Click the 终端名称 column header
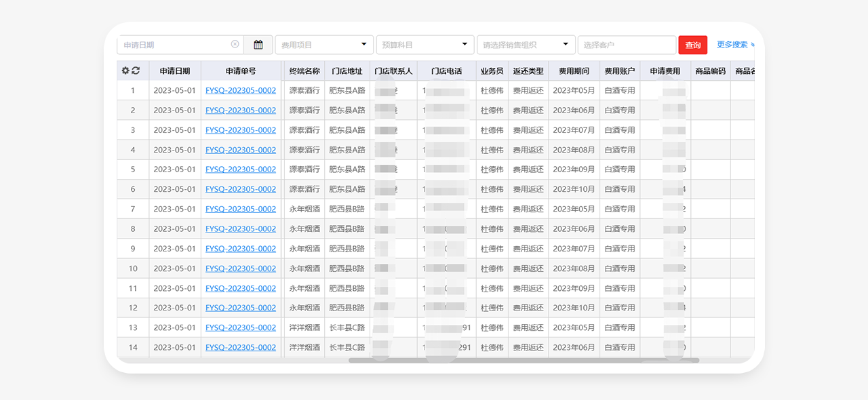The image size is (868, 400). point(304,71)
